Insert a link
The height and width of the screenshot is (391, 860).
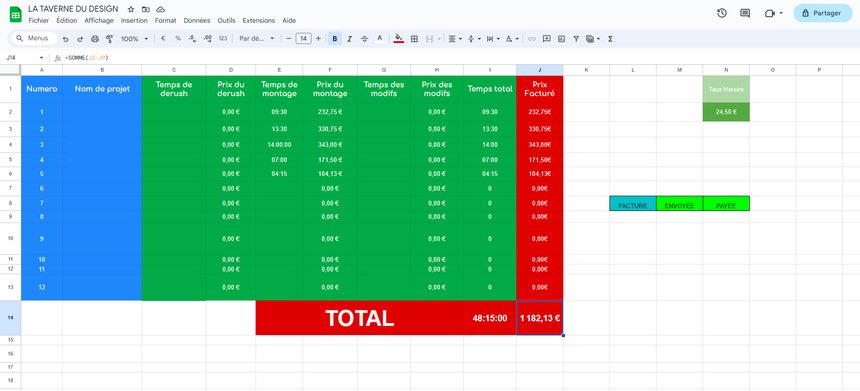(531, 39)
